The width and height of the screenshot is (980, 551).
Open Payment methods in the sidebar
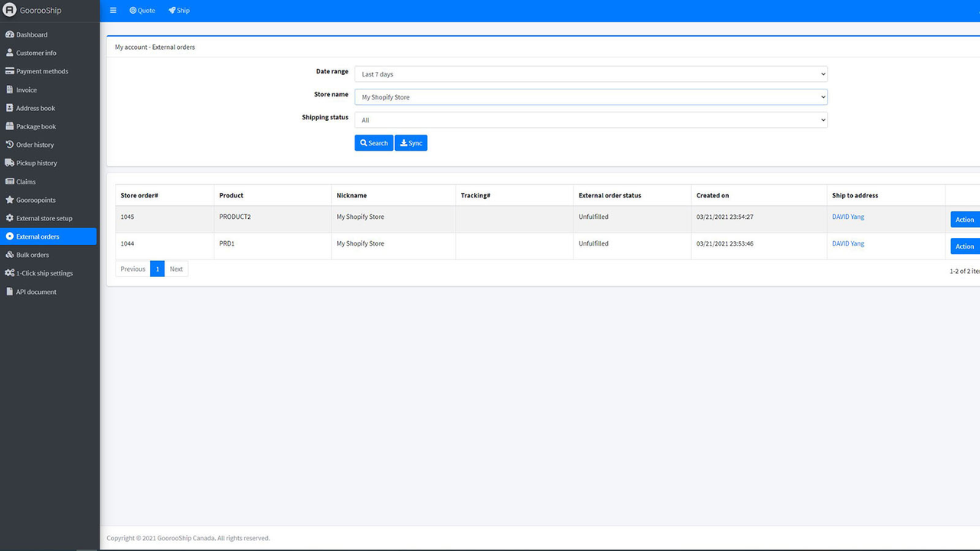click(x=10, y=70)
